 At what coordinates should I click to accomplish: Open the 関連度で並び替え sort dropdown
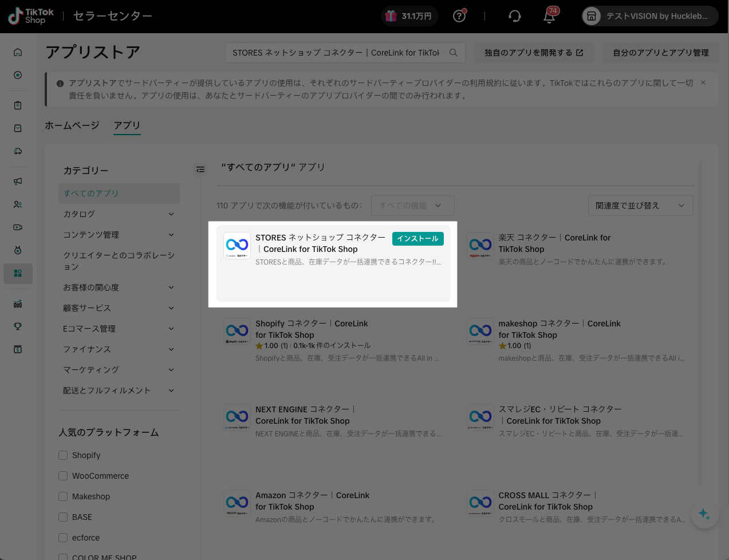tap(641, 206)
